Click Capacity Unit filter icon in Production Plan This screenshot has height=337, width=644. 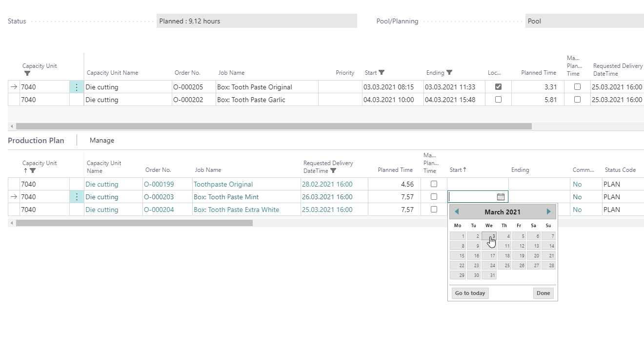tap(33, 170)
